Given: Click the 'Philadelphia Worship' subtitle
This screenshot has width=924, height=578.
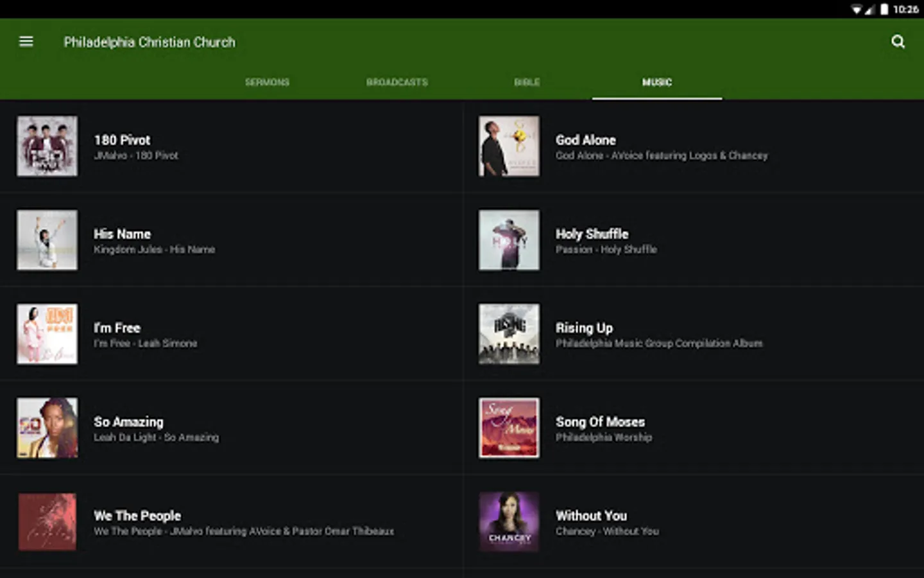Looking at the screenshot, I should pos(604,437).
